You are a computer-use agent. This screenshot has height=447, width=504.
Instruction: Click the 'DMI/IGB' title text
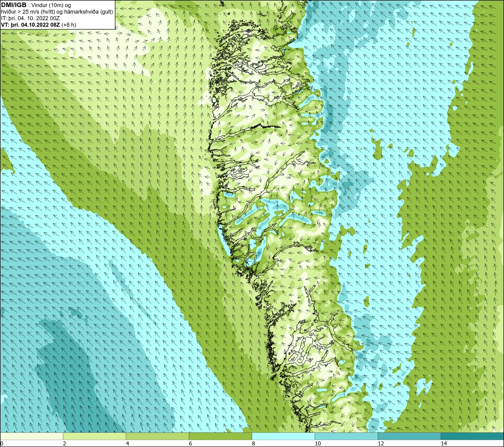coord(14,5)
